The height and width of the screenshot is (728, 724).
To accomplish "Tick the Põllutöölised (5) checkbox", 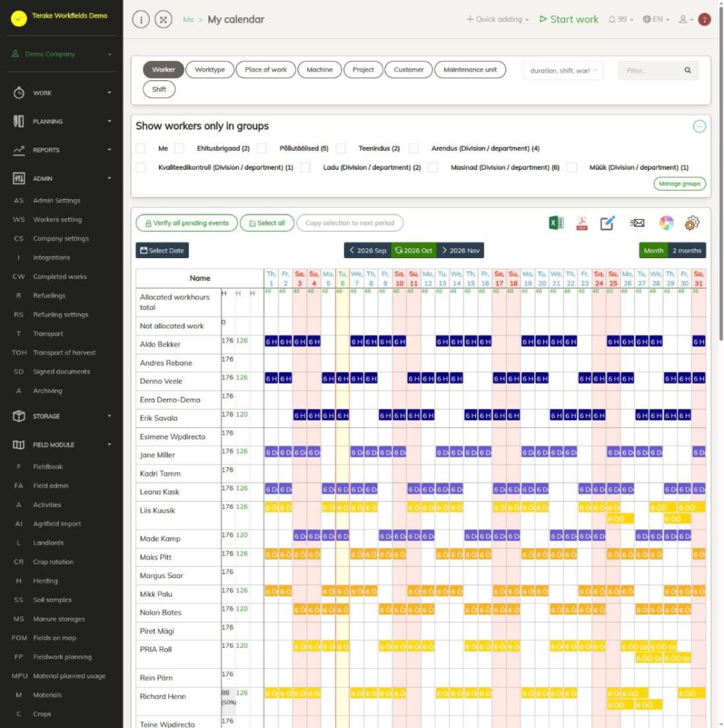I will click(261, 148).
